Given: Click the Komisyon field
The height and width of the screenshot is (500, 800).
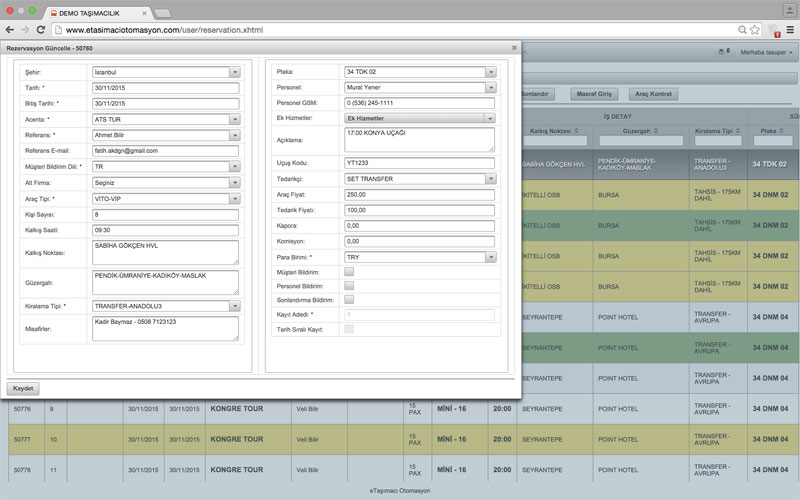Looking at the screenshot, I should click(419, 241).
